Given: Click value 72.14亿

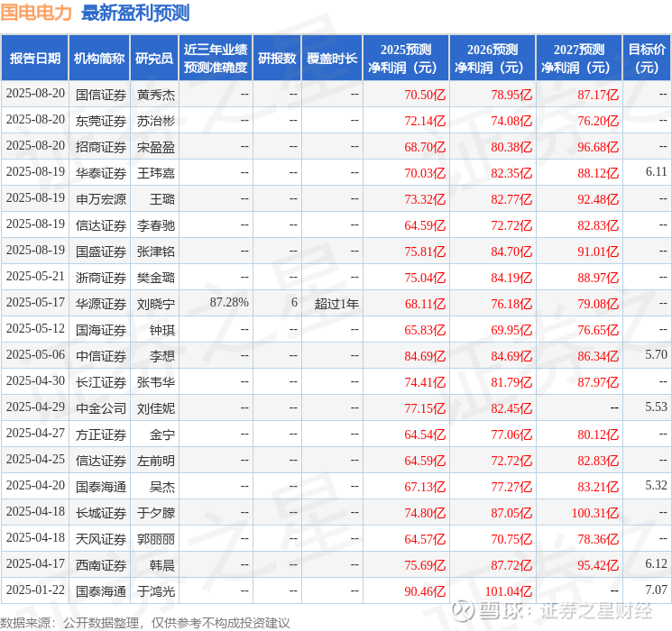Looking at the screenshot, I should click(x=425, y=121).
